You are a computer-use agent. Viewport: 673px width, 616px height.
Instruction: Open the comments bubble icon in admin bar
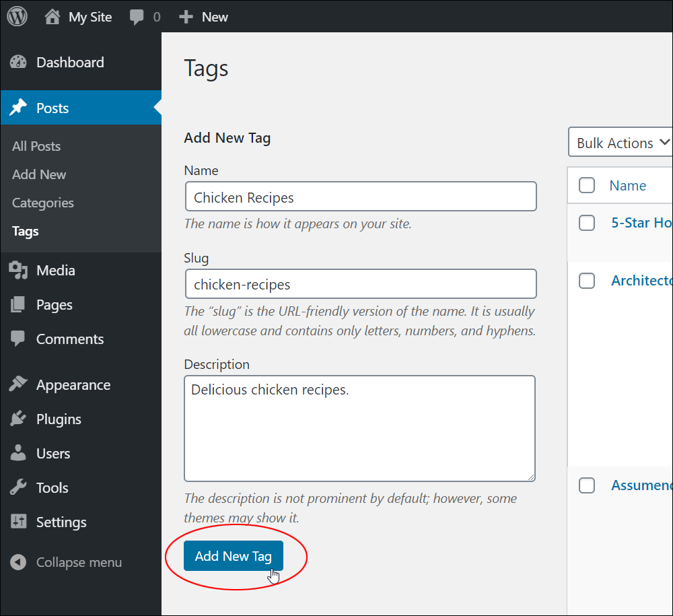tap(137, 18)
